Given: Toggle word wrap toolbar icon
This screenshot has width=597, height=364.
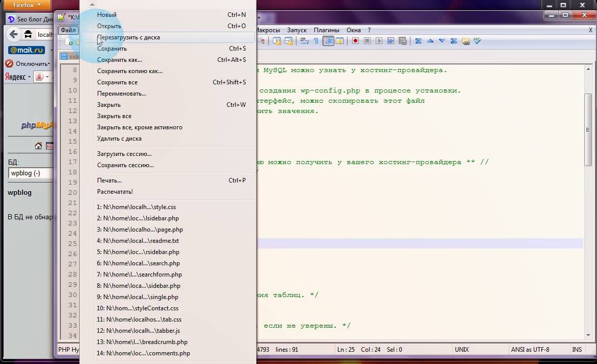Looking at the screenshot, I should click(x=304, y=41).
